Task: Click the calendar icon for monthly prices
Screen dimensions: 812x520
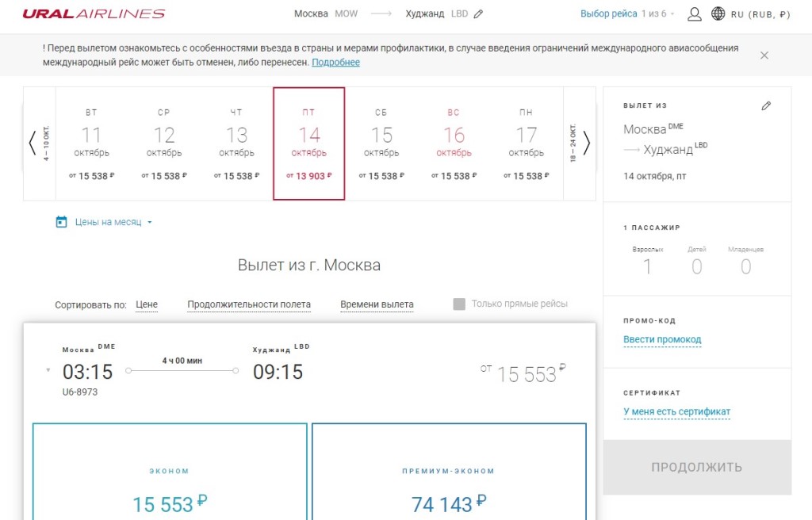Action: [x=62, y=222]
